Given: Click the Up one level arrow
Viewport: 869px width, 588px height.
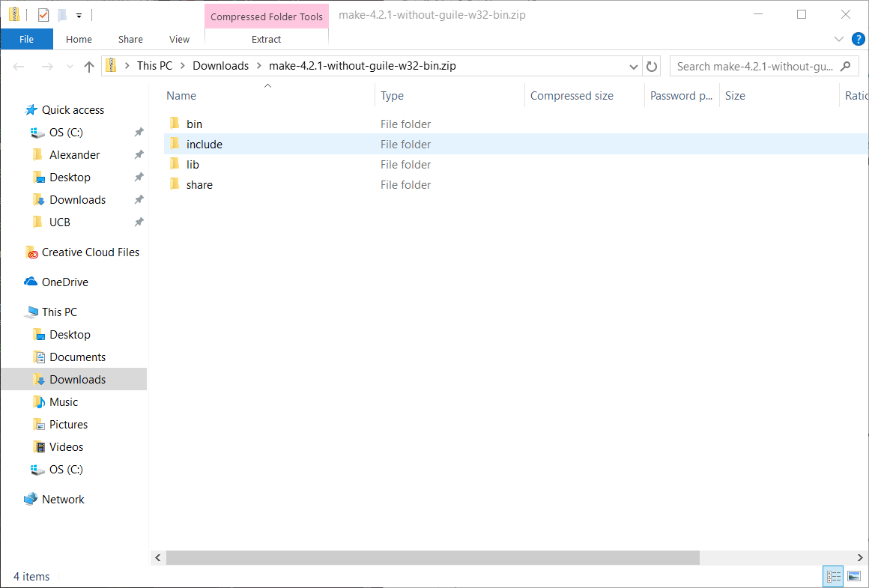Looking at the screenshot, I should [x=89, y=67].
